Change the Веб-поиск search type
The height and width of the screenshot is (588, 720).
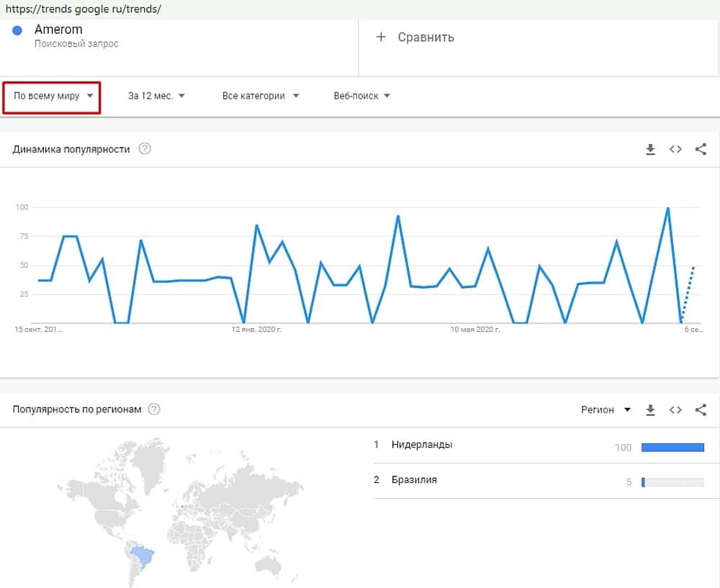[x=361, y=96]
